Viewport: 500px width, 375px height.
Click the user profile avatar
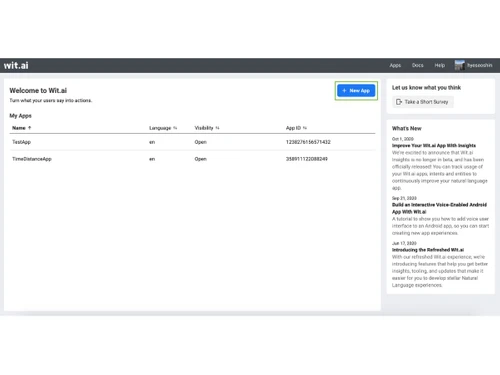(459, 65)
